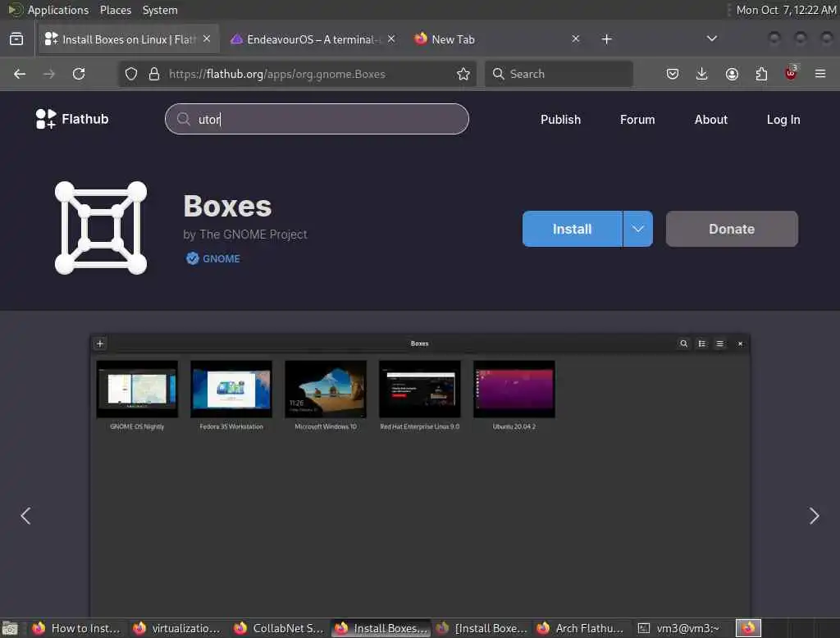This screenshot has height=638, width=840.
Task: Open the extensions puzzle icon
Action: [x=761, y=74]
